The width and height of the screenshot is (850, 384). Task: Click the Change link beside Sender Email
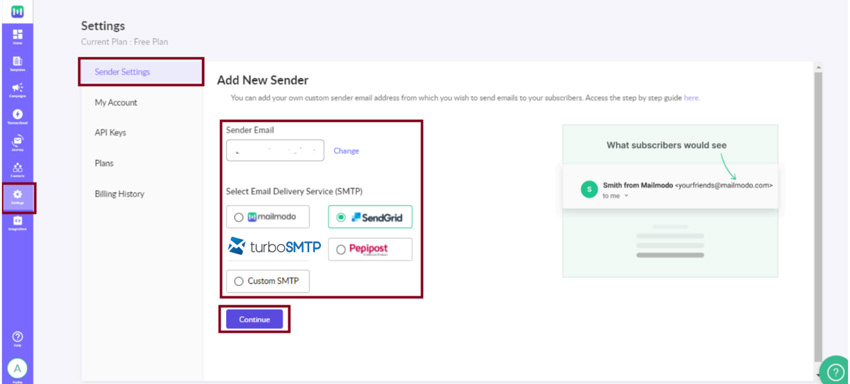tap(346, 151)
